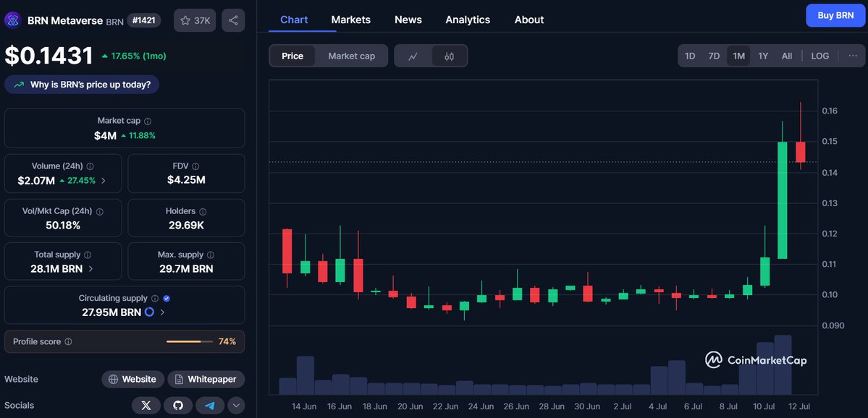This screenshot has height=418, width=868.
Task: Click the Holders info icon
Action: tap(203, 211)
